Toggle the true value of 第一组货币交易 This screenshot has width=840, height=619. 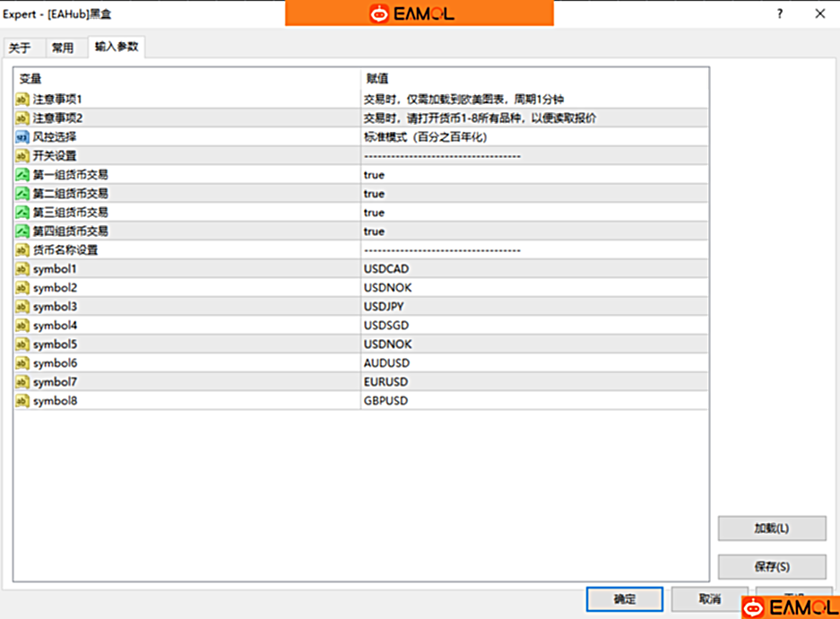374,175
